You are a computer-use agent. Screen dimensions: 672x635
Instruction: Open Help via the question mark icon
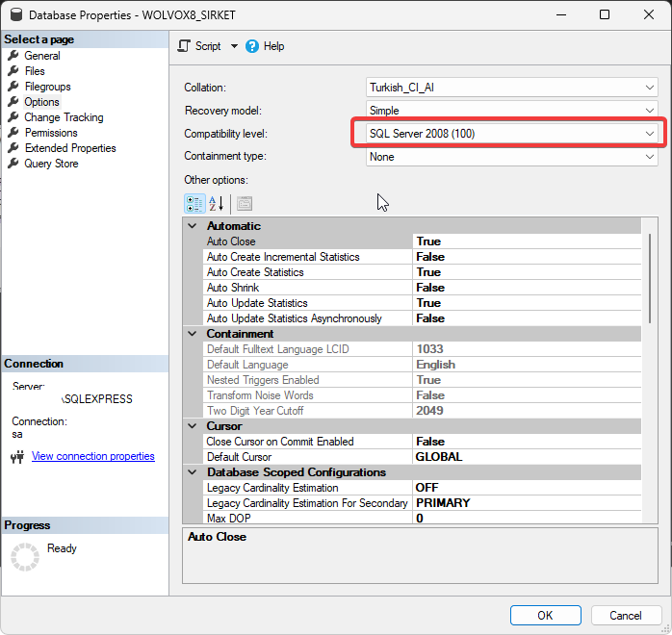click(252, 46)
